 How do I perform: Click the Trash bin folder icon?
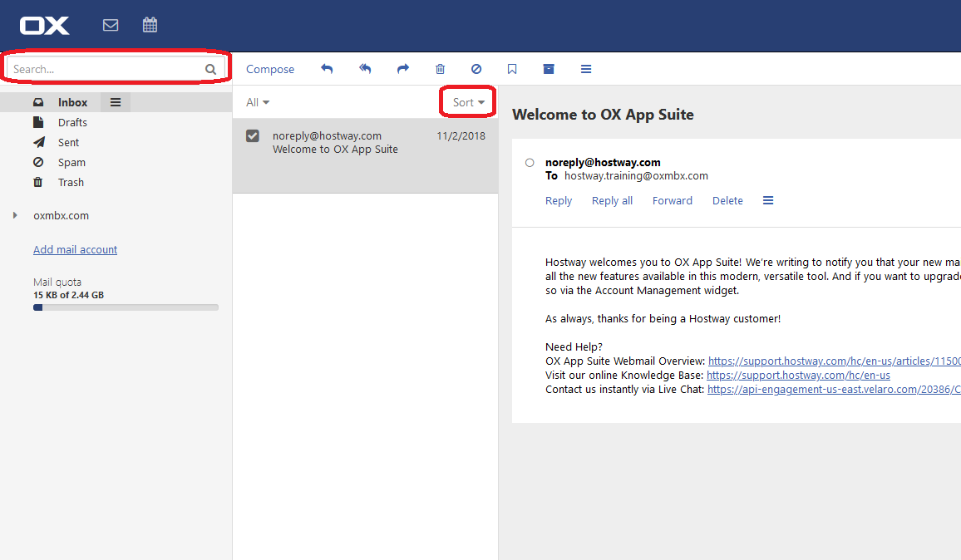pos(38,182)
